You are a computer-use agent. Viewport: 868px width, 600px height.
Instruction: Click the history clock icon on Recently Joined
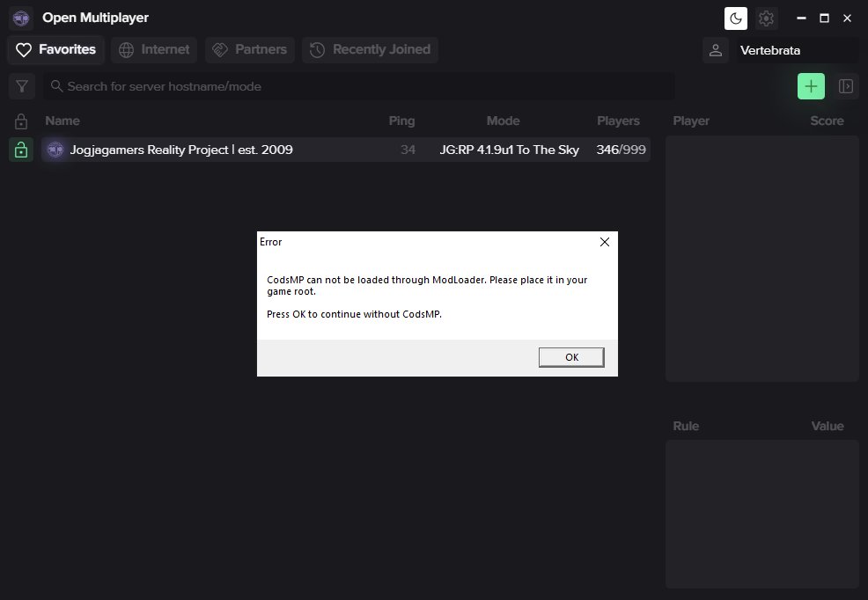[317, 50]
